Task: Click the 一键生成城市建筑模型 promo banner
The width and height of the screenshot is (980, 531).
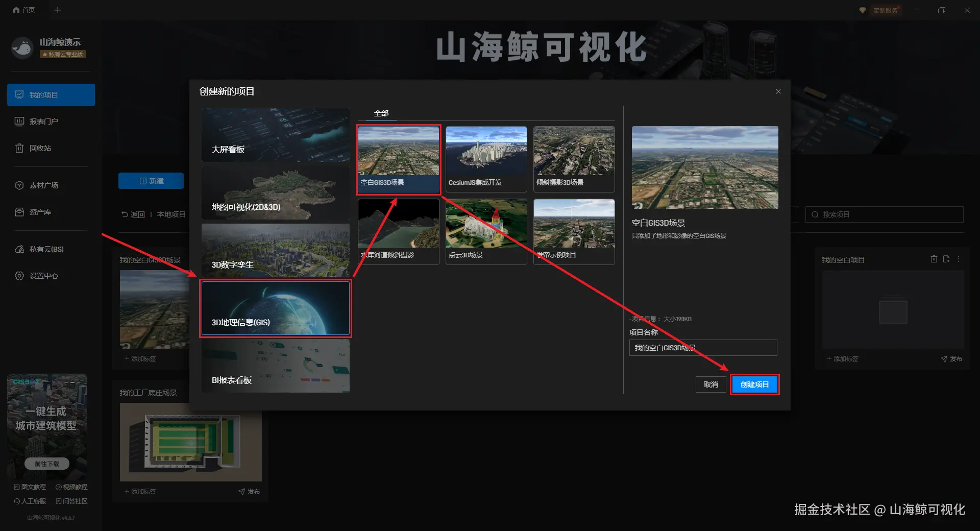Action: pos(47,426)
